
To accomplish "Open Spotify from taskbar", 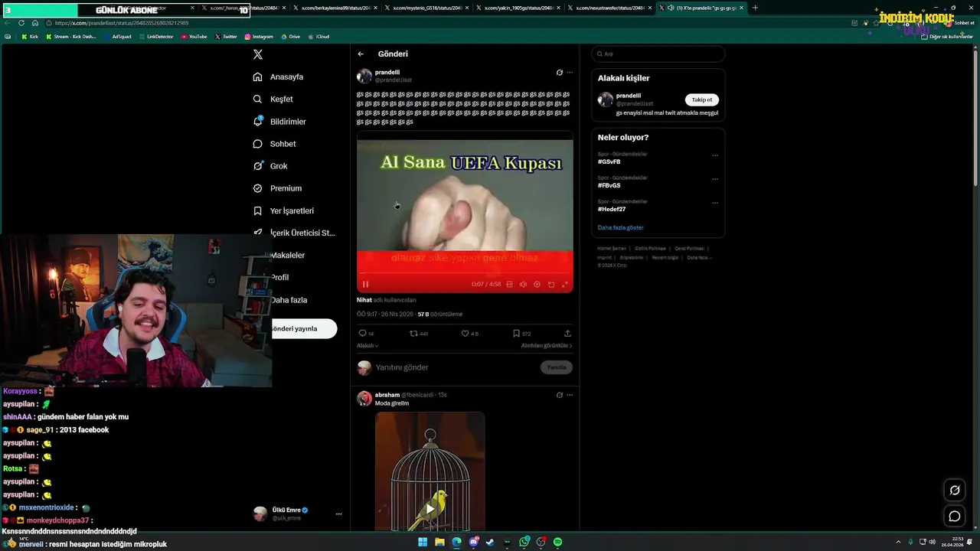I will (x=557, y=542).
